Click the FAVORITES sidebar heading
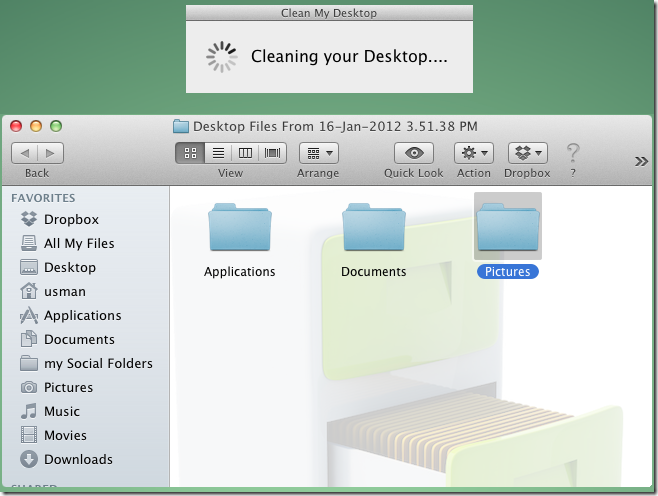The width and height of the screenshot is (658, 496). tap(43, 198)
